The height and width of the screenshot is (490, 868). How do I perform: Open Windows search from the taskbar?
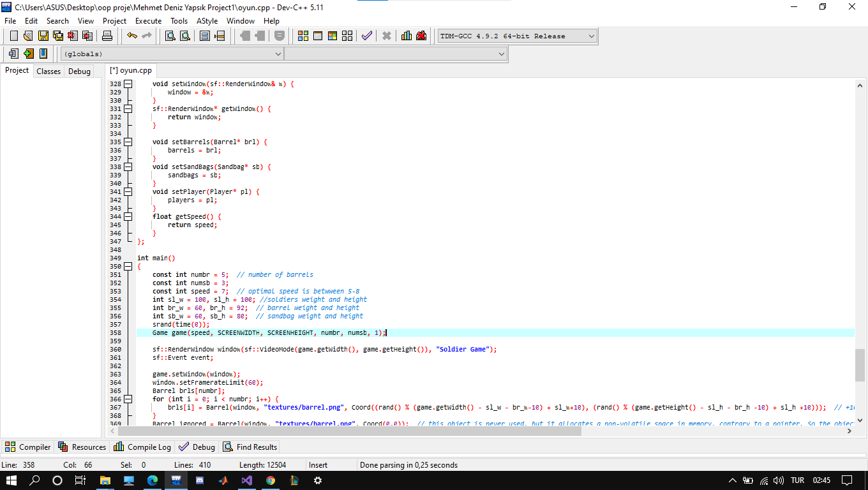[x=34, y=480]
